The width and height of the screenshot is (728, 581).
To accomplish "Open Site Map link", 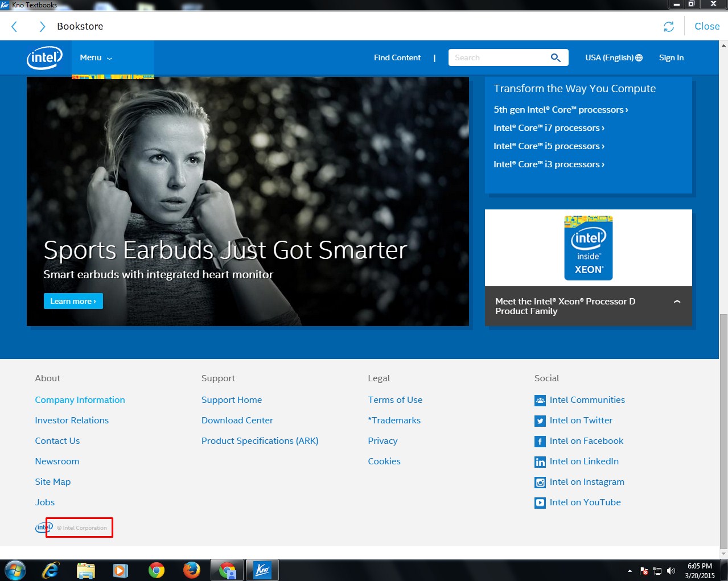I will tap(53, 482).
